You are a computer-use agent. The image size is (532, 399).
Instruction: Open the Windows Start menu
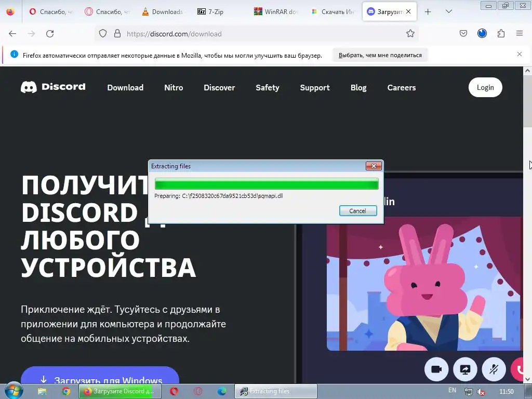pos(14,391)
